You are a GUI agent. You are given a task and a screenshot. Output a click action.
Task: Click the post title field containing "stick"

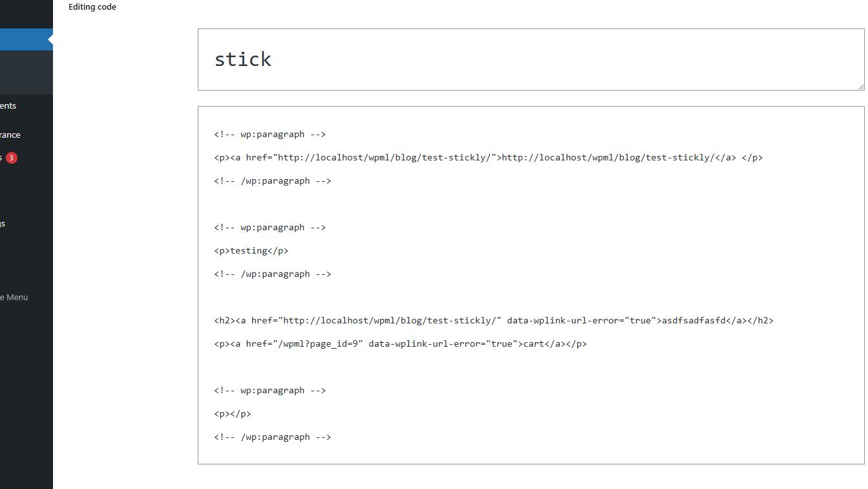pyautogui.click(x=531, y=60)
